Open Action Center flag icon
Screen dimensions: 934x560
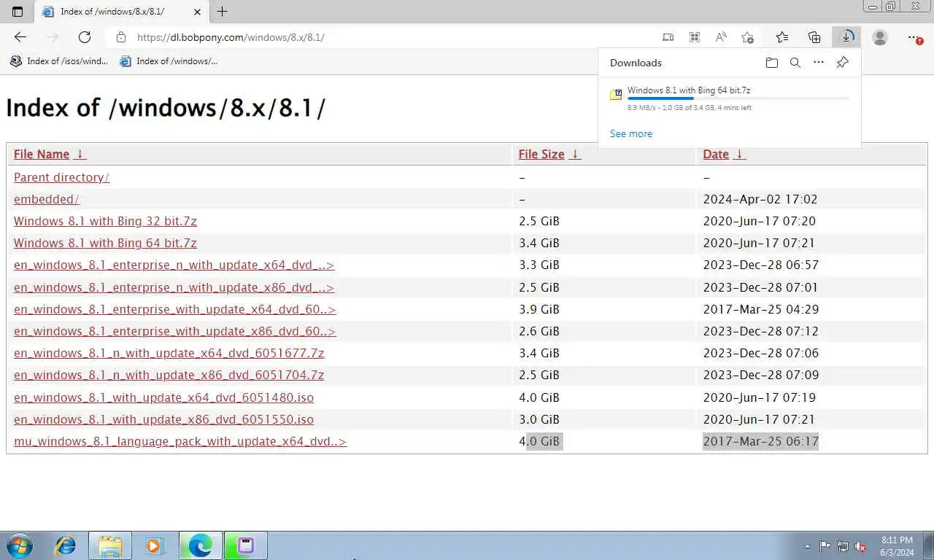825,546
